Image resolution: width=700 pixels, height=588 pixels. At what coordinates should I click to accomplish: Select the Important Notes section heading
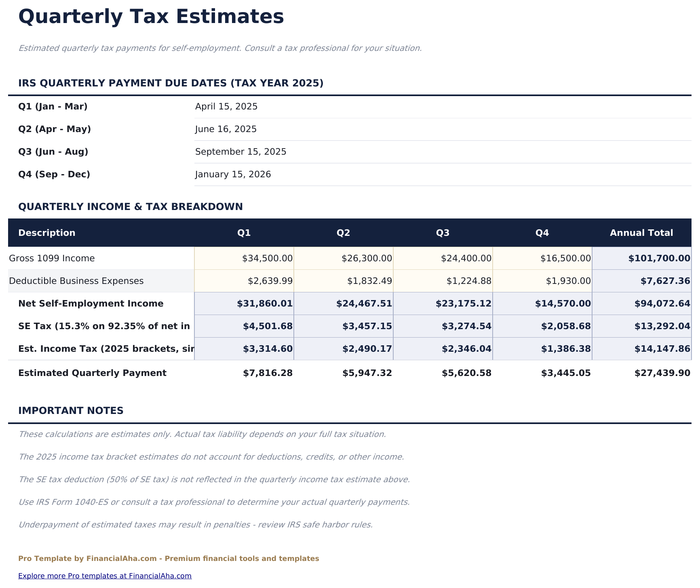[x=71, y=410]
